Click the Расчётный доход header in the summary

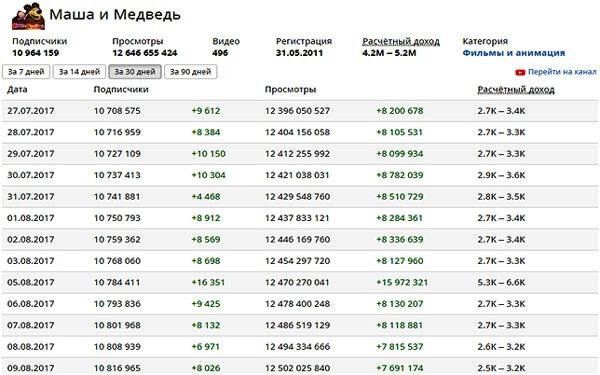click(x=401, y=41)
